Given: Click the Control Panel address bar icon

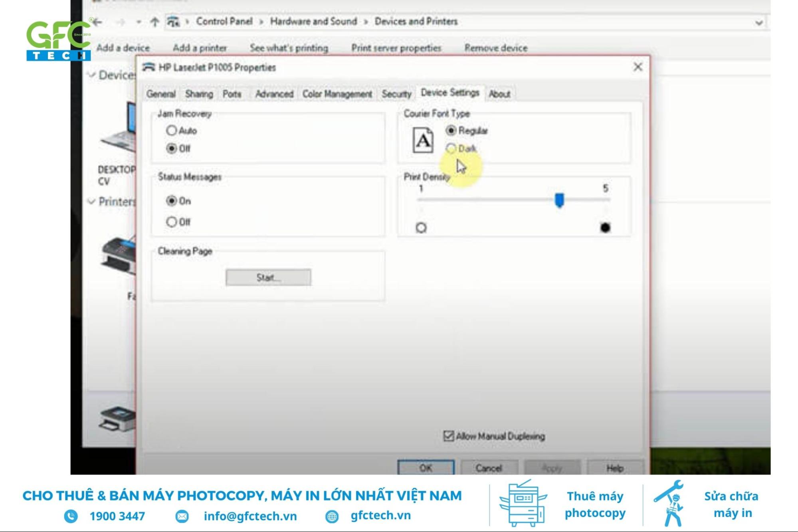Looking at the screenshot, I should coord(173,22).
